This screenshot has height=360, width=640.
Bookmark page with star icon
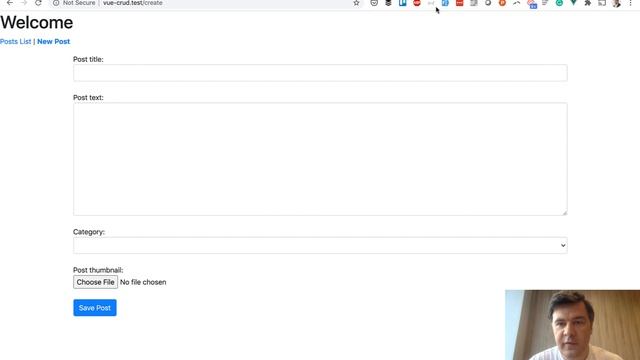[356, 3]
